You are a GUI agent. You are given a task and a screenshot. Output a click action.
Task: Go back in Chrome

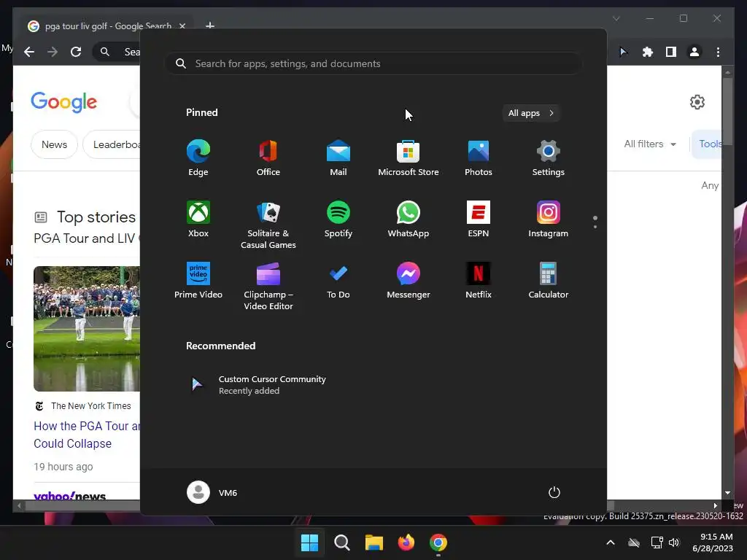pyautogui.click(x=29, y=52)
